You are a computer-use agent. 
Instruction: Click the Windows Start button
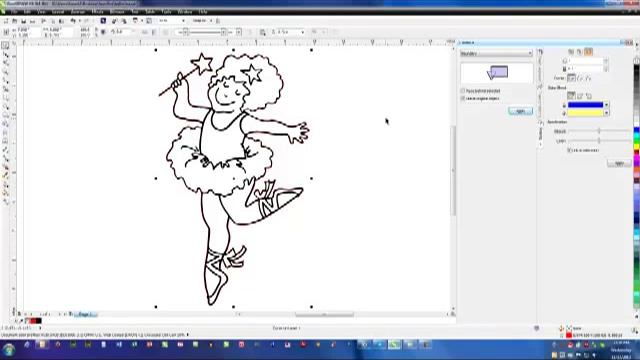9,350
